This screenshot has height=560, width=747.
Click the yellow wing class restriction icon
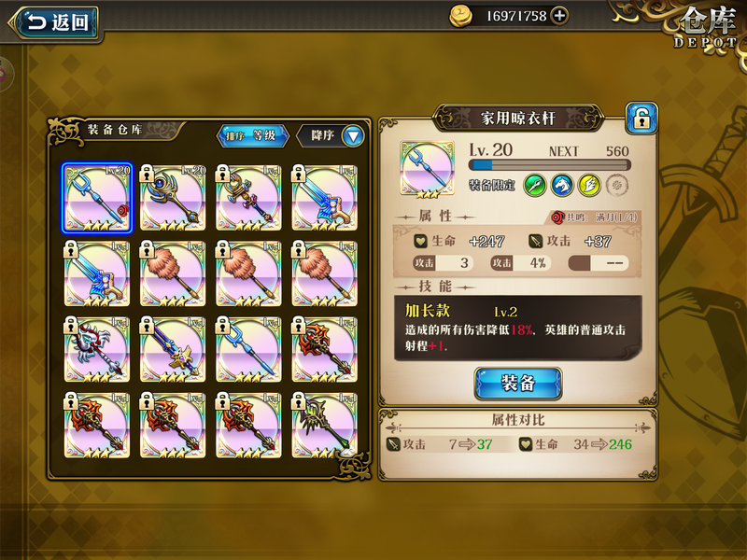[589, 185]
